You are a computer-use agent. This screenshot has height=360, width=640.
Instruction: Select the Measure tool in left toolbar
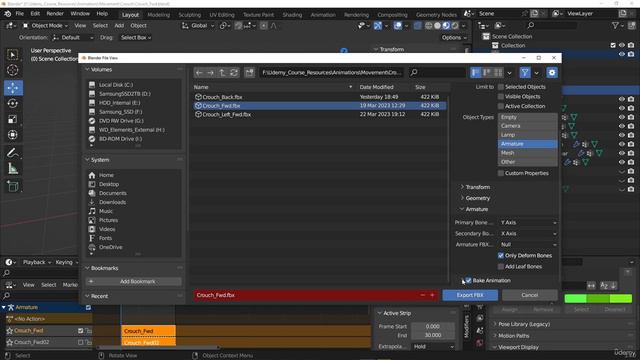[x=13, y=169]
